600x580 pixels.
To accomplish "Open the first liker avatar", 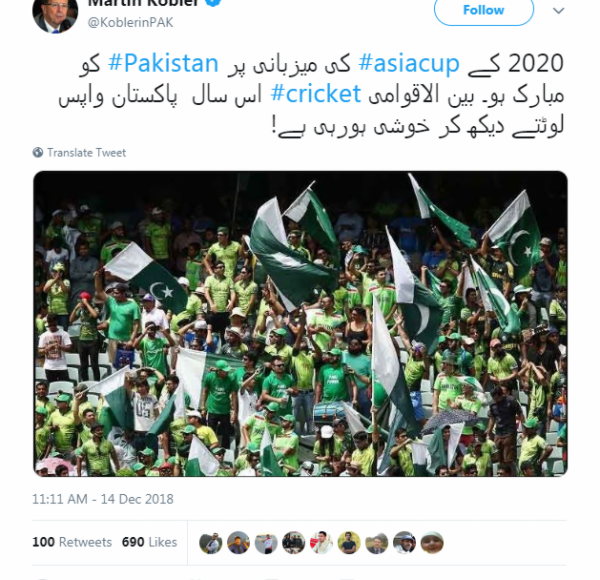I will (211, 543).
